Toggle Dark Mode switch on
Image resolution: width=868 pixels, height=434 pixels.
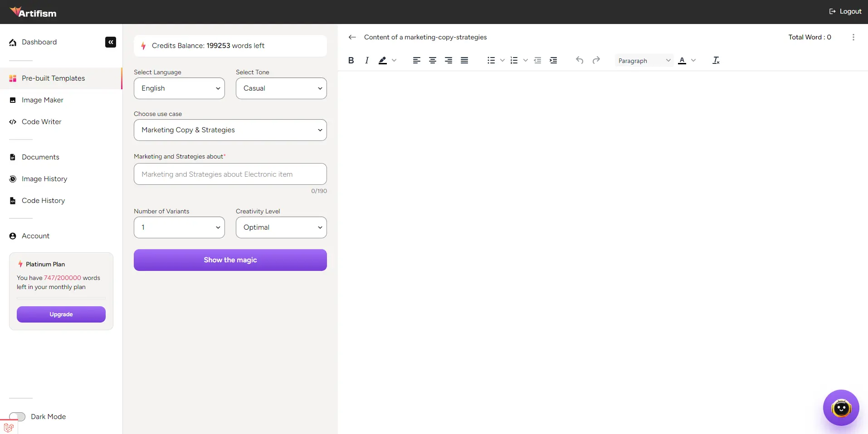(17, 416)
